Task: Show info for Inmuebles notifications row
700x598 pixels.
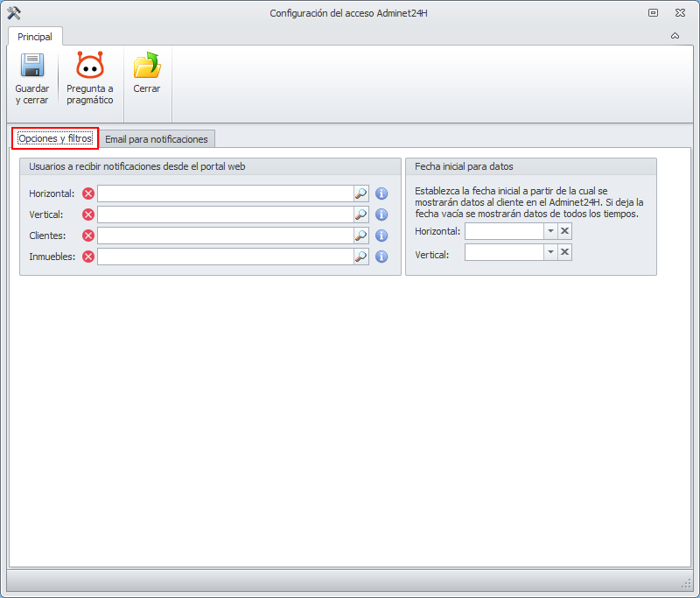Action: (381, 257)
